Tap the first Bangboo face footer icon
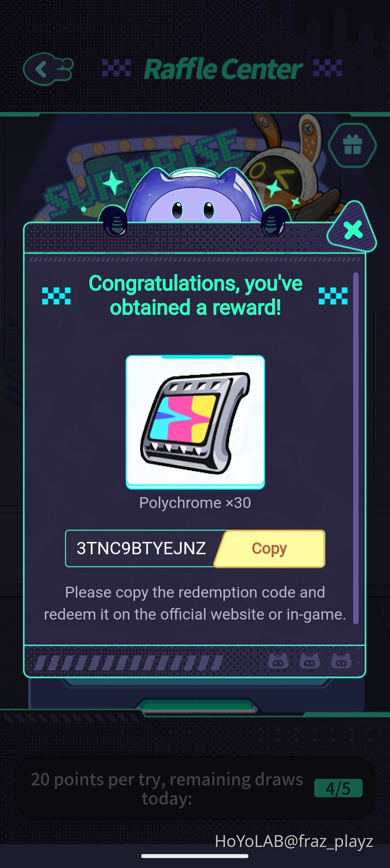 (x=278, y=661)
